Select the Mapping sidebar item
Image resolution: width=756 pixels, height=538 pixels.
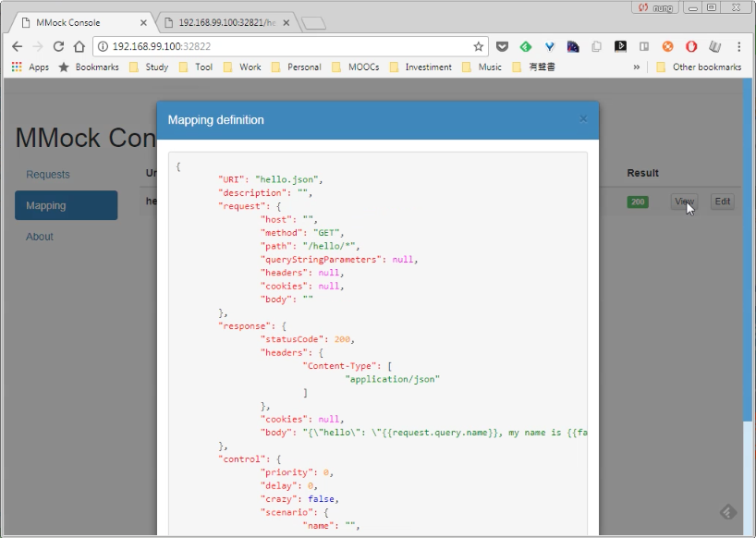66,205
